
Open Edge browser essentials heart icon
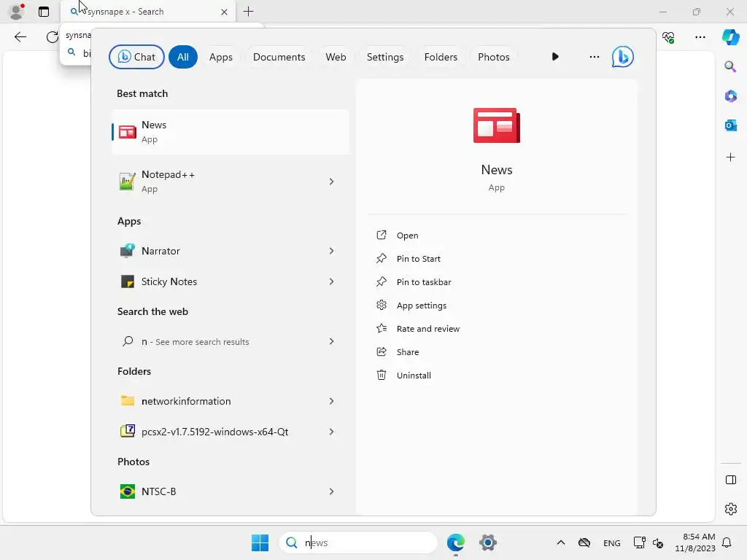(668, 37)
